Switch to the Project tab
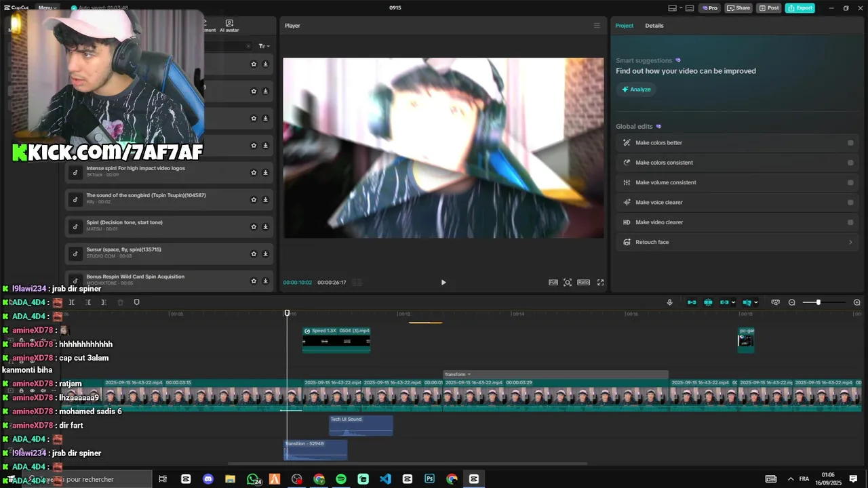Viewport: 868px width, 488px height. [624, 26]
